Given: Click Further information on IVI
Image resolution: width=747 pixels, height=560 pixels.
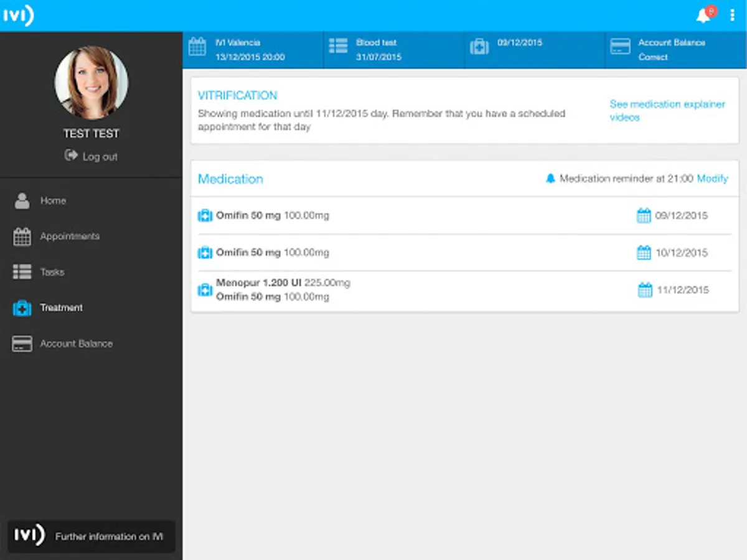Looking at the screenshot, I should (x=91, y=536).
